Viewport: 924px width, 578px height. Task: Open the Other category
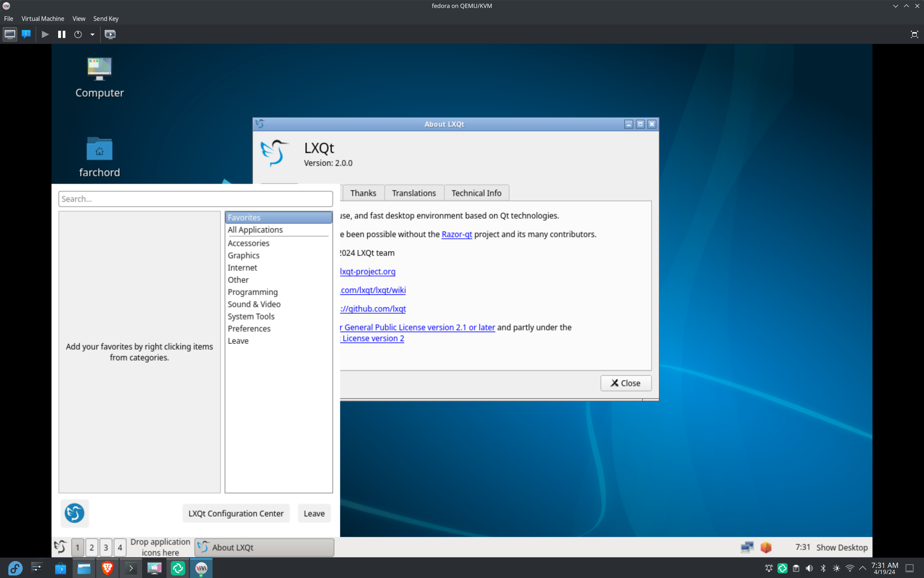pos(279,280)
